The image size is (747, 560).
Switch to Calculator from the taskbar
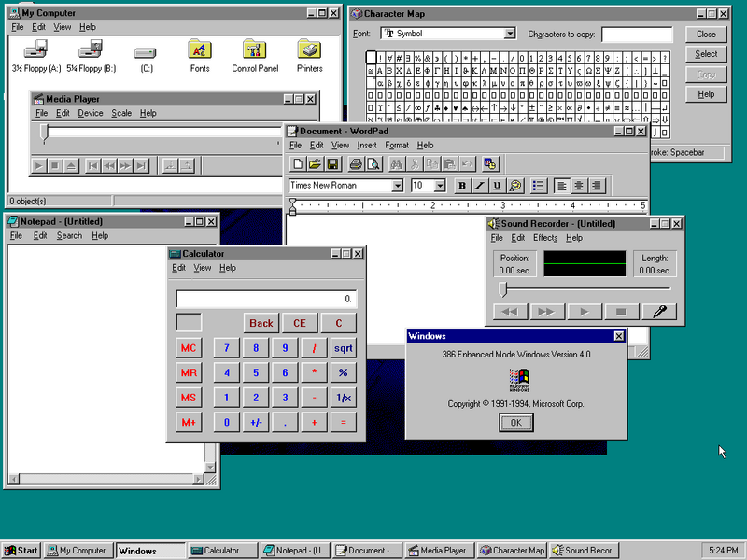coord(221,551)
